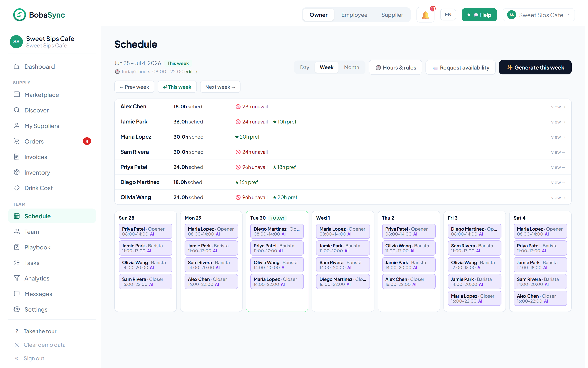Go to Next week
Screen dimensions: 588x368
pos(220,87)
